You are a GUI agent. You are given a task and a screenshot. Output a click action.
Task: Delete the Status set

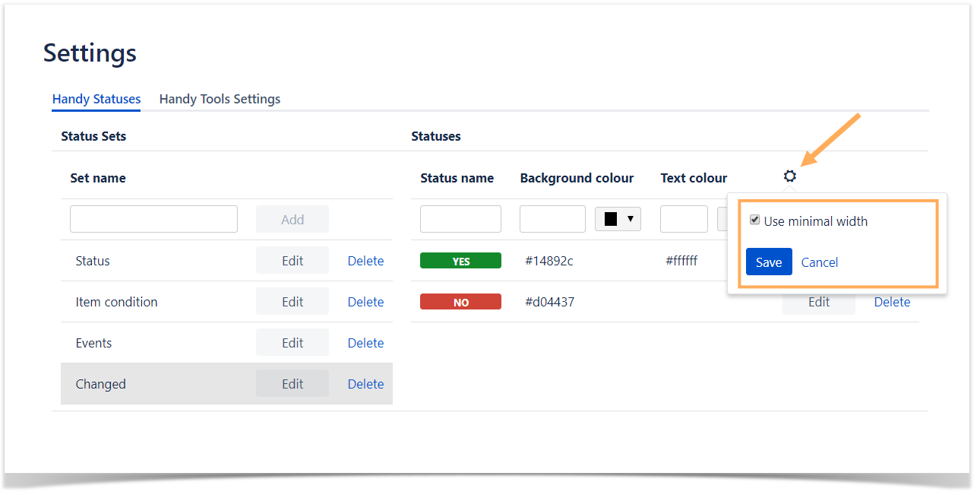tap(365, 261)
